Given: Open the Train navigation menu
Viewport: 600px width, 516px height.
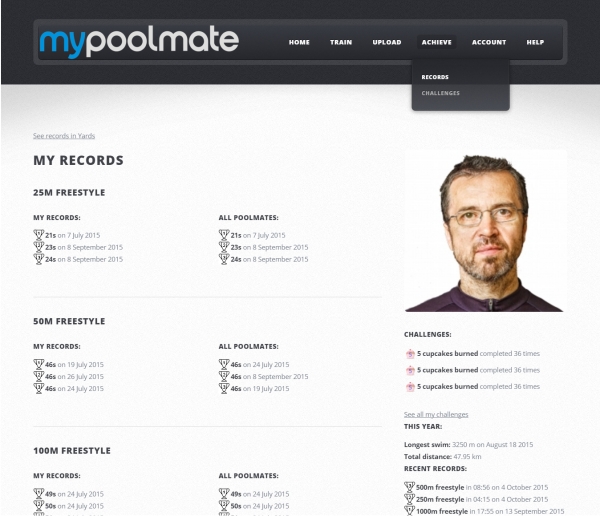Looking at the screenshot, I should [341, 42].
